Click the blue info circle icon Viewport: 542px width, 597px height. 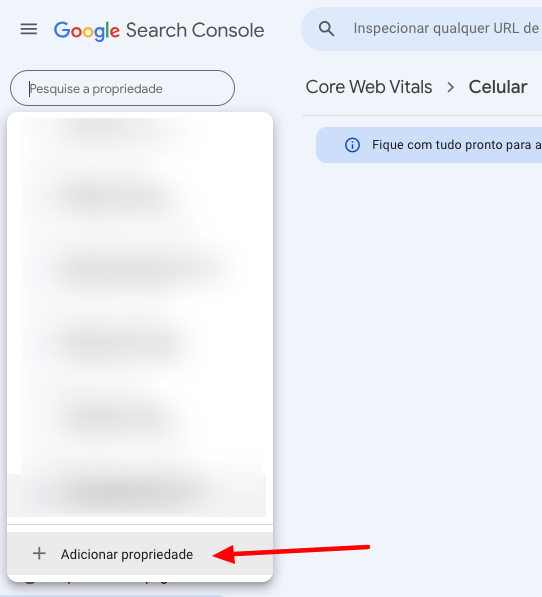pyautogui.click(x=352, y=145)
